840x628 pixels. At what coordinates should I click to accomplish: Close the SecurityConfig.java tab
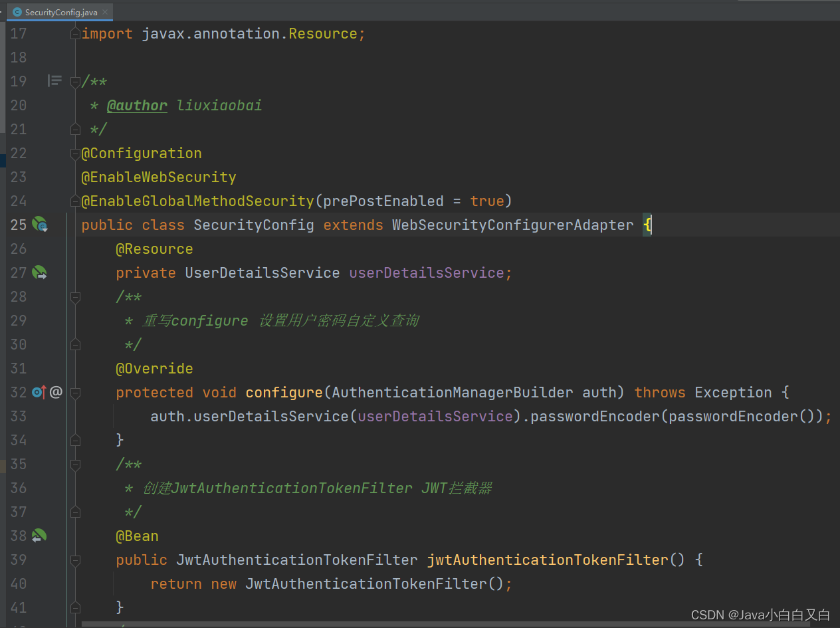tap(105, 11)
